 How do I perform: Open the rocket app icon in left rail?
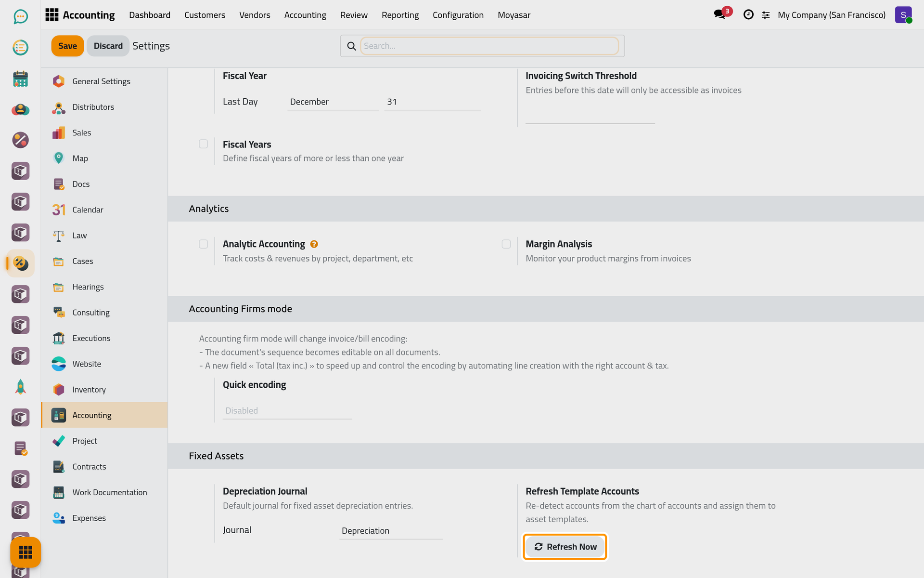coord(20,387)
